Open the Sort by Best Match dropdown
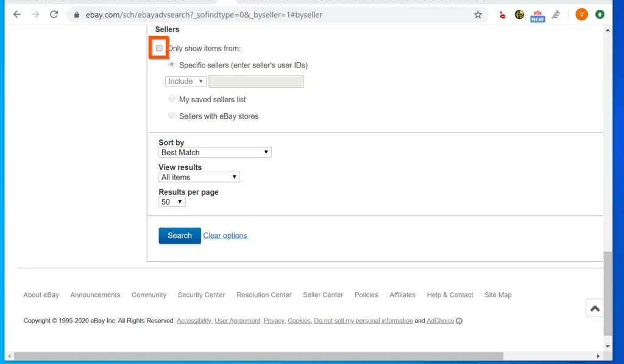 point(215,152)
